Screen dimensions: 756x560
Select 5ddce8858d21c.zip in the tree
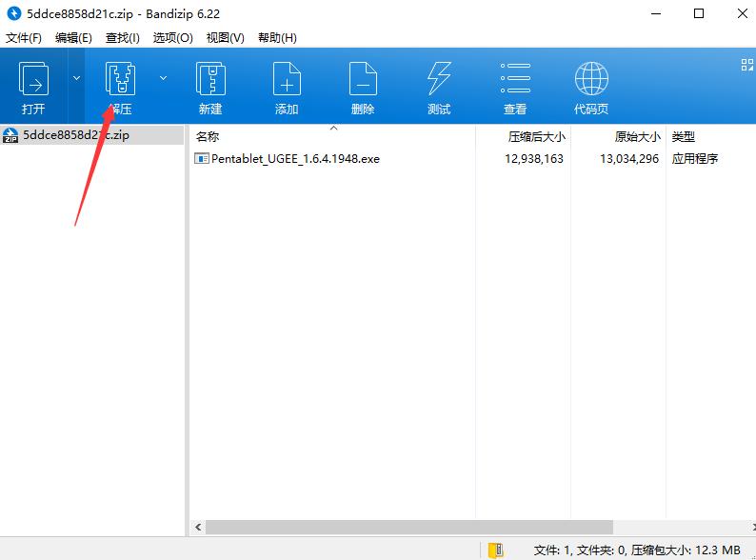tap(92, 135)
